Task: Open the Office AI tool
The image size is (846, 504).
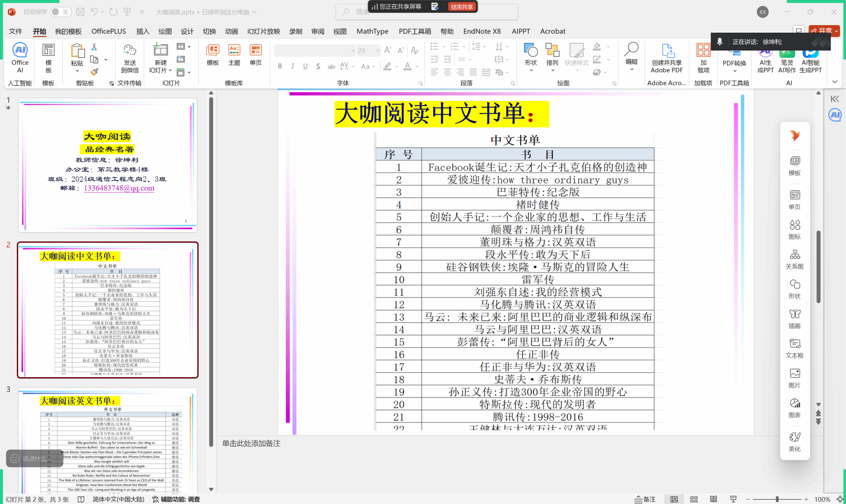Action: (20, 57)
